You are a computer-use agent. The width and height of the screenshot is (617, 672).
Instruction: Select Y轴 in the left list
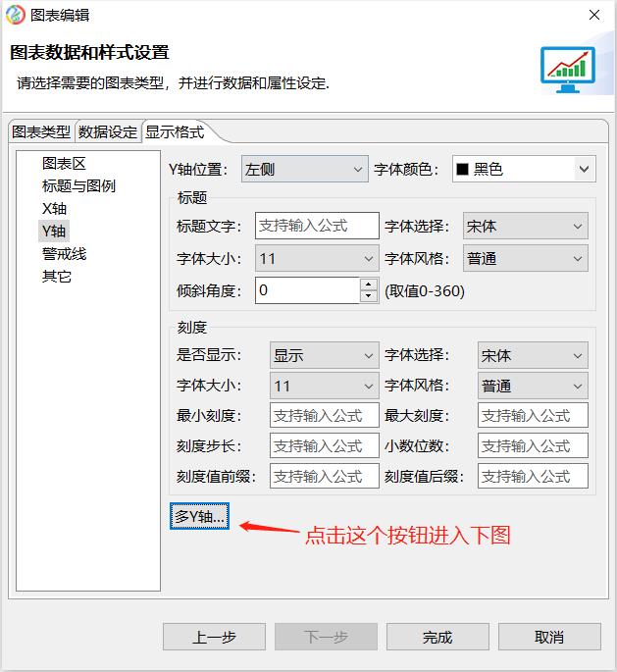54,231
